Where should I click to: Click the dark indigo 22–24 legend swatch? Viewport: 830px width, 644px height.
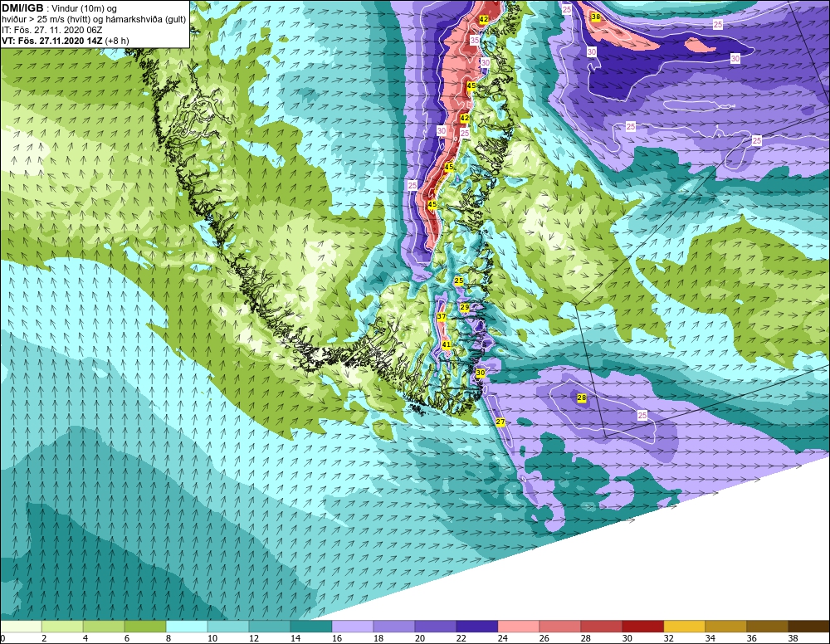(477, 627)
